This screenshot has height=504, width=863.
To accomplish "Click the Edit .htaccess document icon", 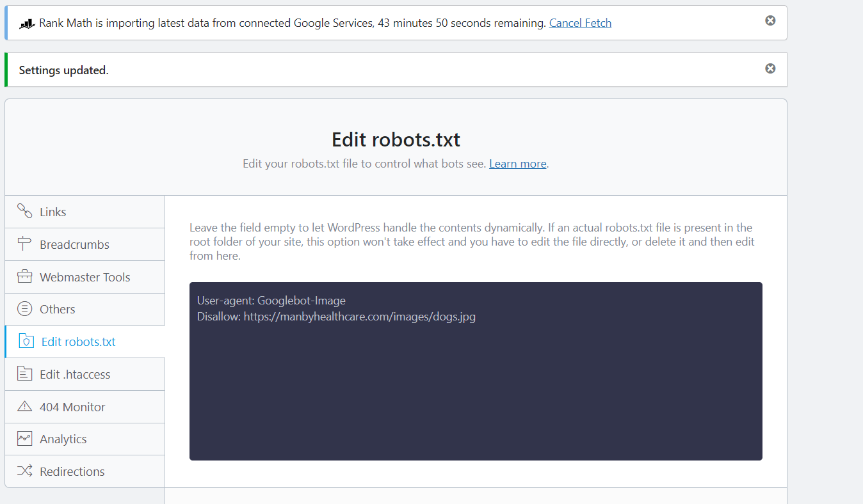I will [x=24, y=374].
